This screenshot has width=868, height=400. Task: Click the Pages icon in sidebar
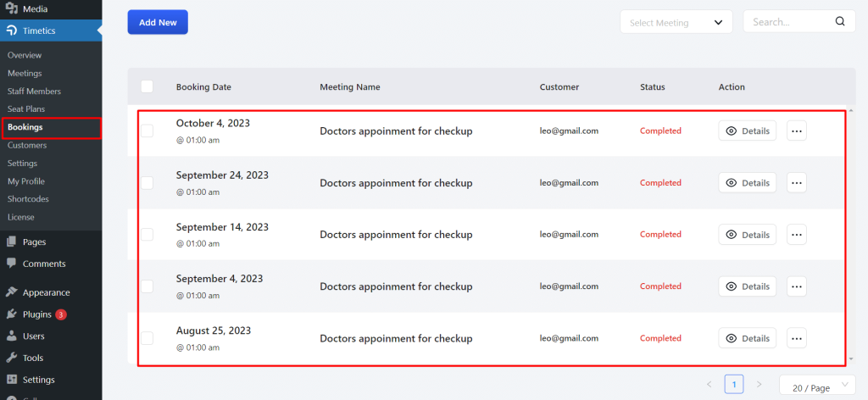tap(11, 242)
